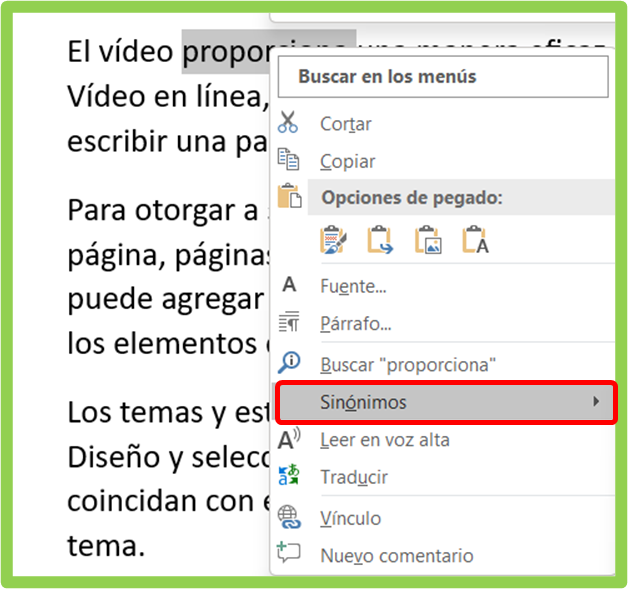Click the Traducir language icon
The height and width of the screenshot is (589, 628).
click(289, 475)
